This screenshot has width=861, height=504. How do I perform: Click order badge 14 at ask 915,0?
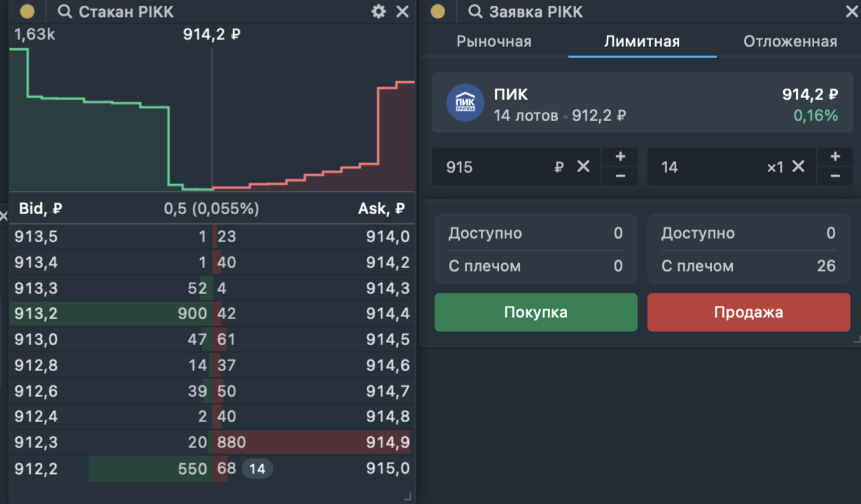click(x=258, y=468)
